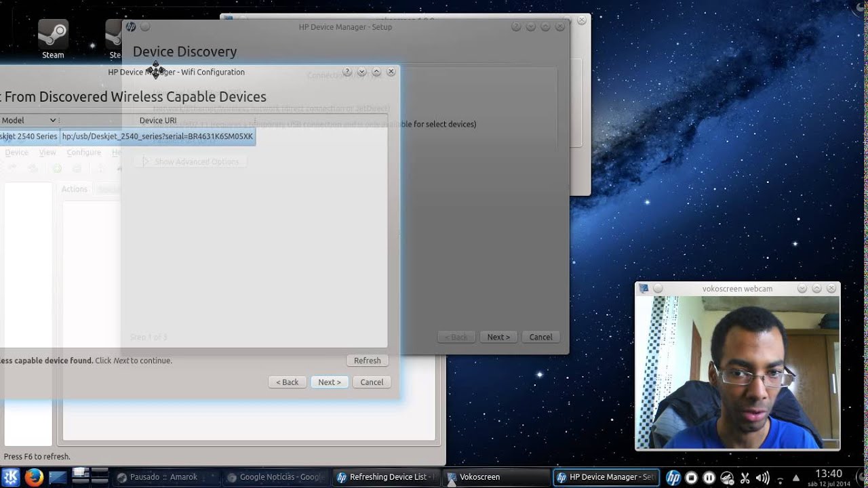Click Cancel in the Wifi Configuration dialog

pos(372,382)
